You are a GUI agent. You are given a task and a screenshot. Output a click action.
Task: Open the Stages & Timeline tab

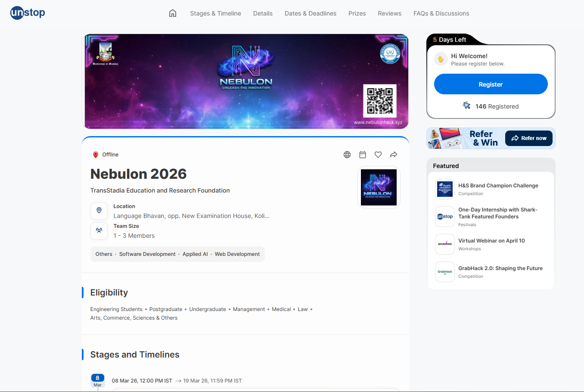click(215, 13)
